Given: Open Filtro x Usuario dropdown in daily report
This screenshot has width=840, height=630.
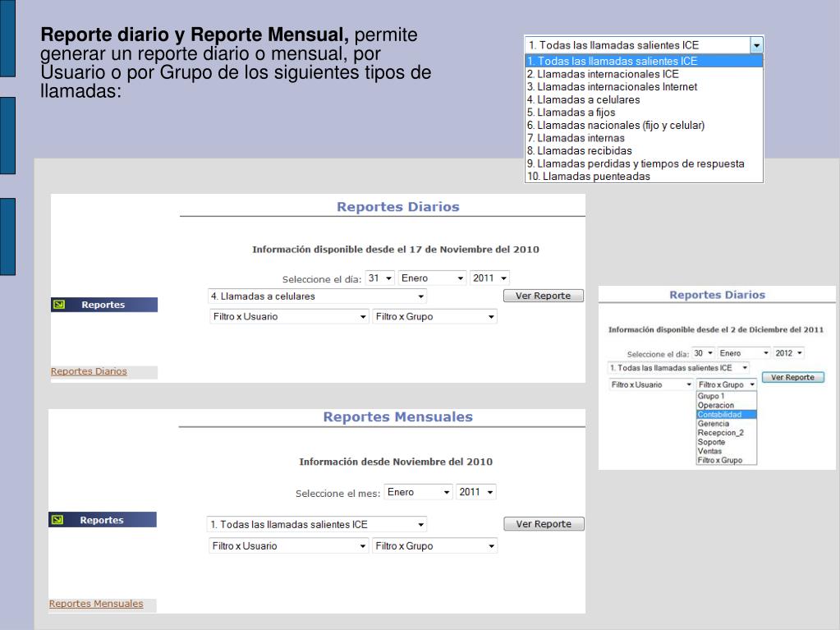Looking at the screenshot, I should coord(288,315).
